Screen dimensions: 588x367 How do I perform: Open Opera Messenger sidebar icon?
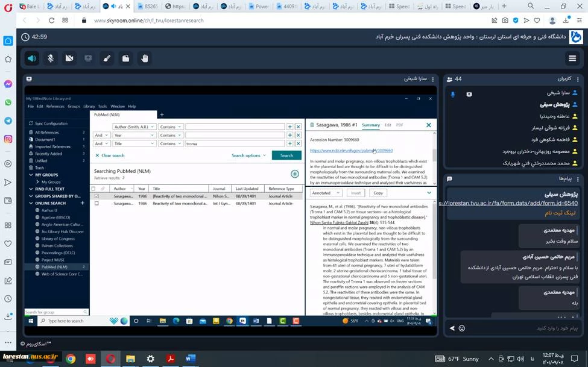(x=8, y=84)
